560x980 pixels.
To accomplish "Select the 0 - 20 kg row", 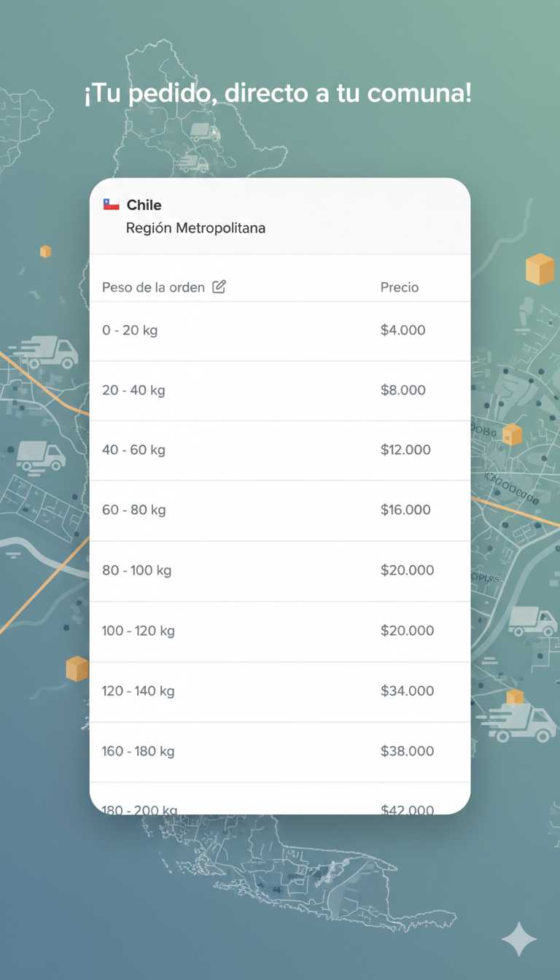I will pos(130,330).
